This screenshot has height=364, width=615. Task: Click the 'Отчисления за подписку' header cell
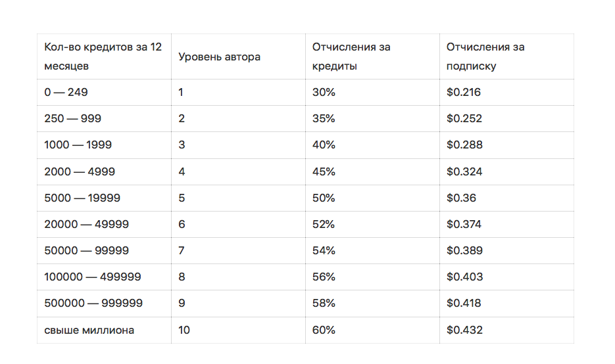(506, 57)
